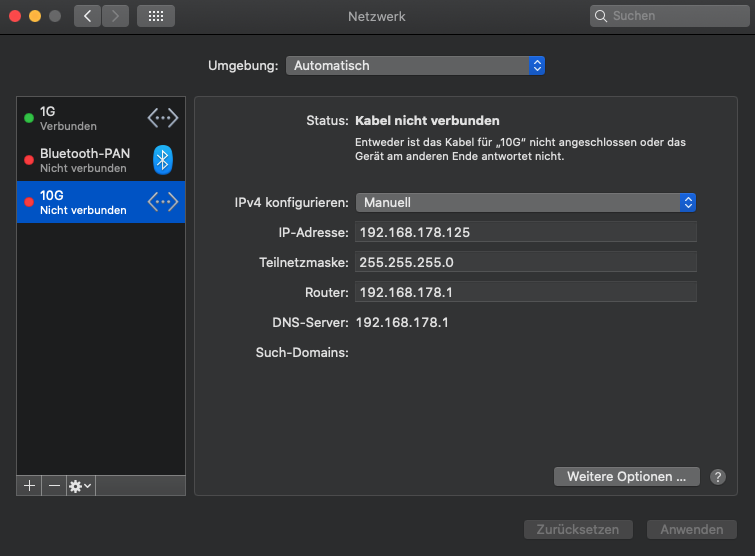Add a new network service with plus
Viewport: 755px width, 556px height.
coord(29,485)
